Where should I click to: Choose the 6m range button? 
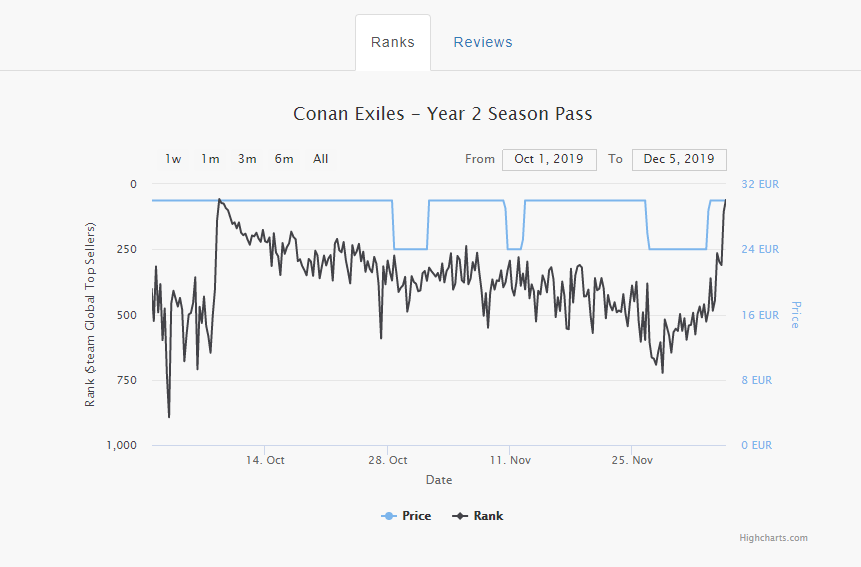[284, 159]
